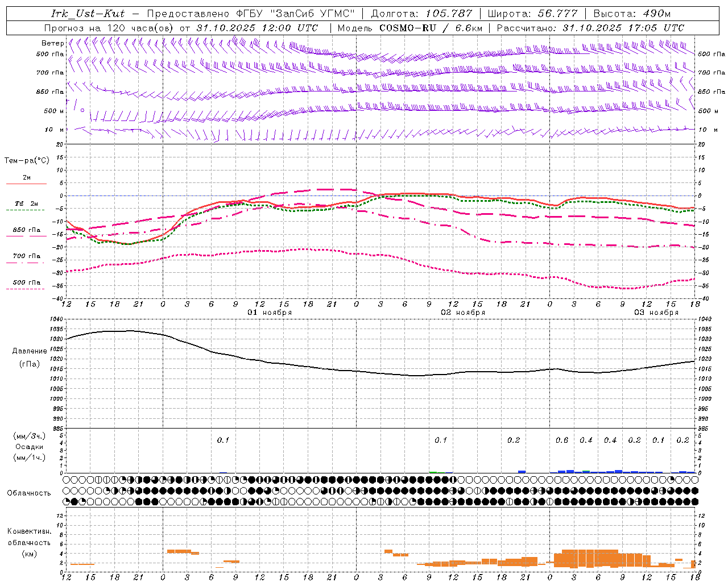Click the '2м' temperature legend label
This screenshot has height=582, width=728.
click(x=27, y=177)
